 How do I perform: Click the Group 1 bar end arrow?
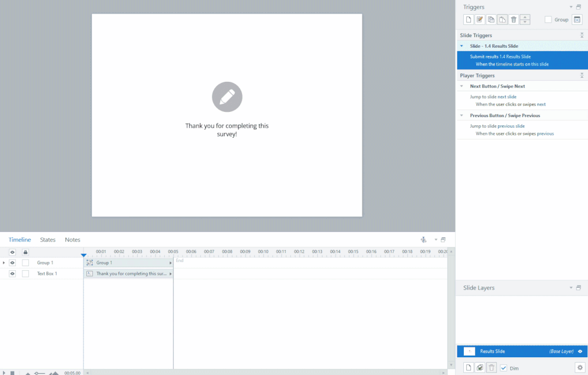171,263
